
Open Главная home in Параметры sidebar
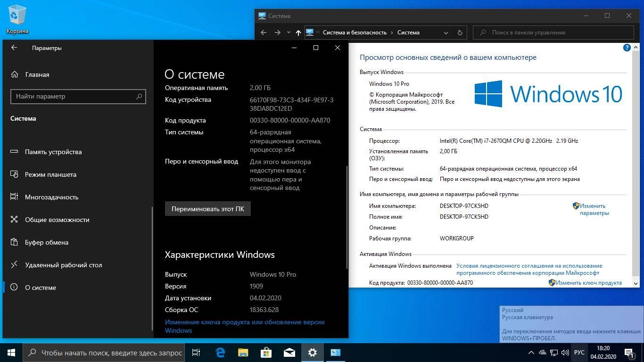pos(30,74)
